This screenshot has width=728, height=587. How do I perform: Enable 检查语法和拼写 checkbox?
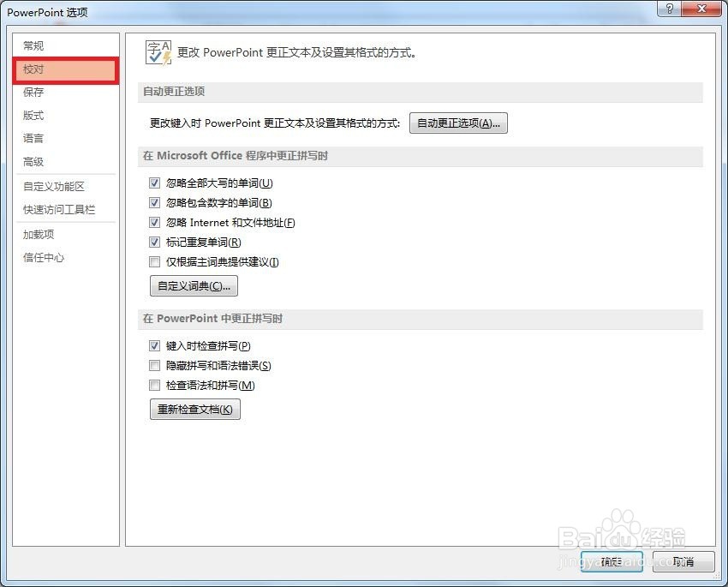coord(155,385)
